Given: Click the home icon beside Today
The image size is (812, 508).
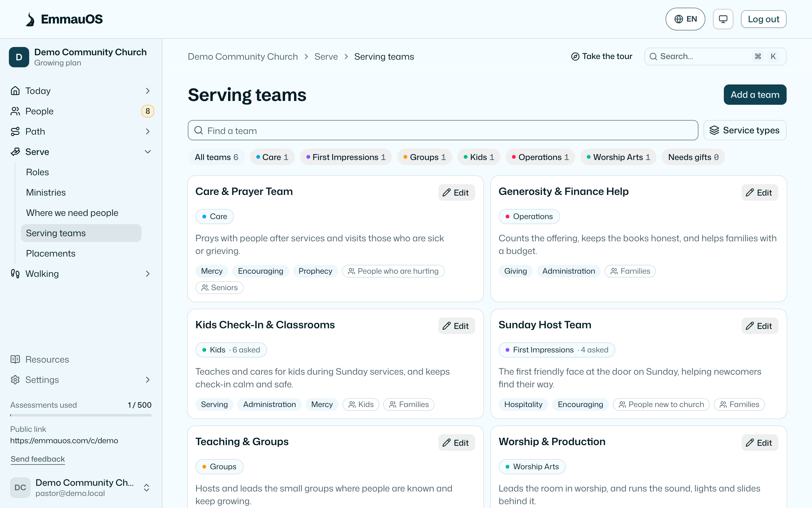Looking at the screenshot, I should (x=15, y=91).
